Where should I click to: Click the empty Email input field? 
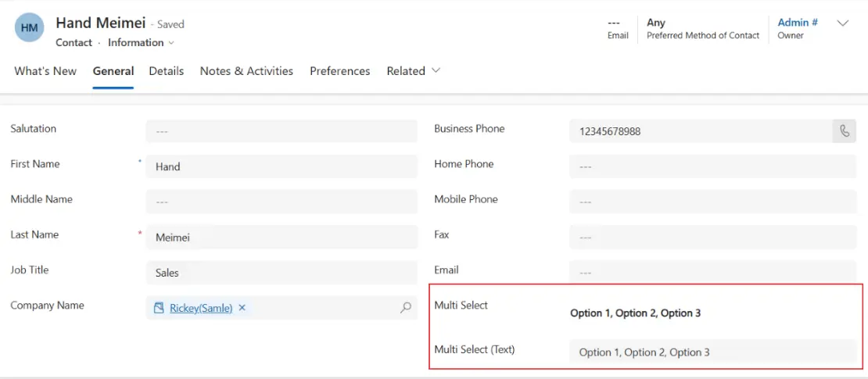(x=713, y=273)
